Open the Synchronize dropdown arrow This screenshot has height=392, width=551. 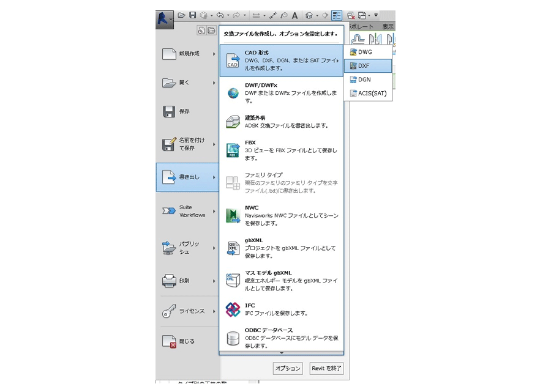(212, 15)
